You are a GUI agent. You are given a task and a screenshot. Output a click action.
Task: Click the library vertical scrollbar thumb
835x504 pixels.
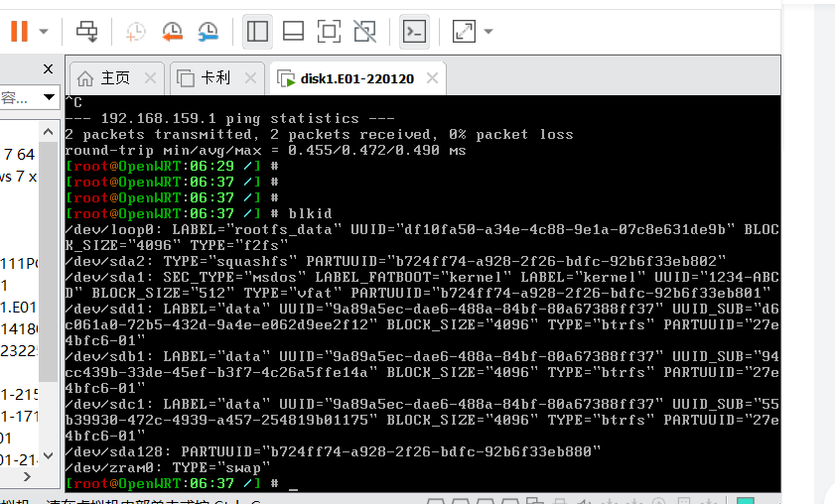click(x=48, y=261)
